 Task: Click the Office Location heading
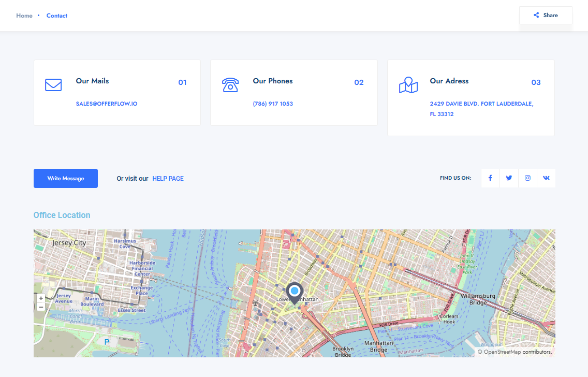pos(62,215)
